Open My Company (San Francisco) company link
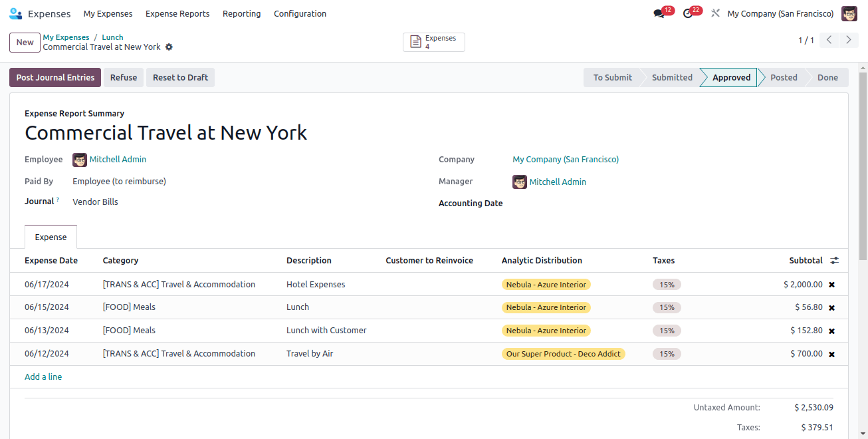 pos(566,160)
